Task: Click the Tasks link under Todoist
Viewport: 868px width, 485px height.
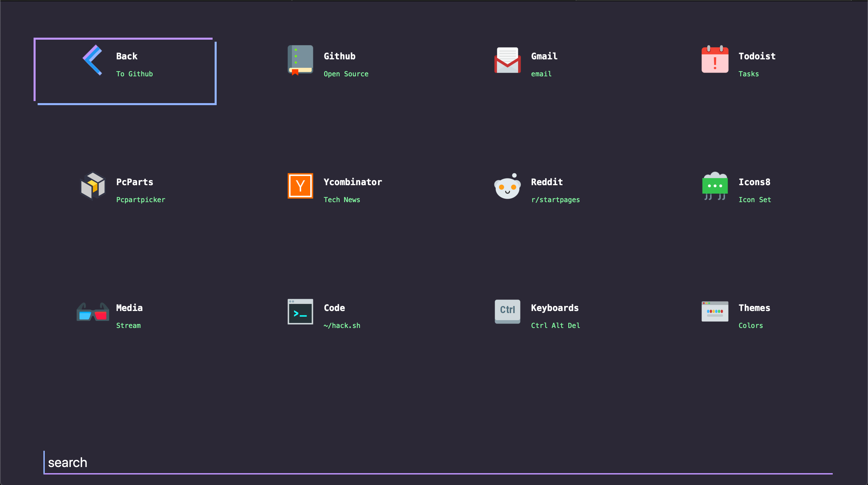Action: pos(749,74)
